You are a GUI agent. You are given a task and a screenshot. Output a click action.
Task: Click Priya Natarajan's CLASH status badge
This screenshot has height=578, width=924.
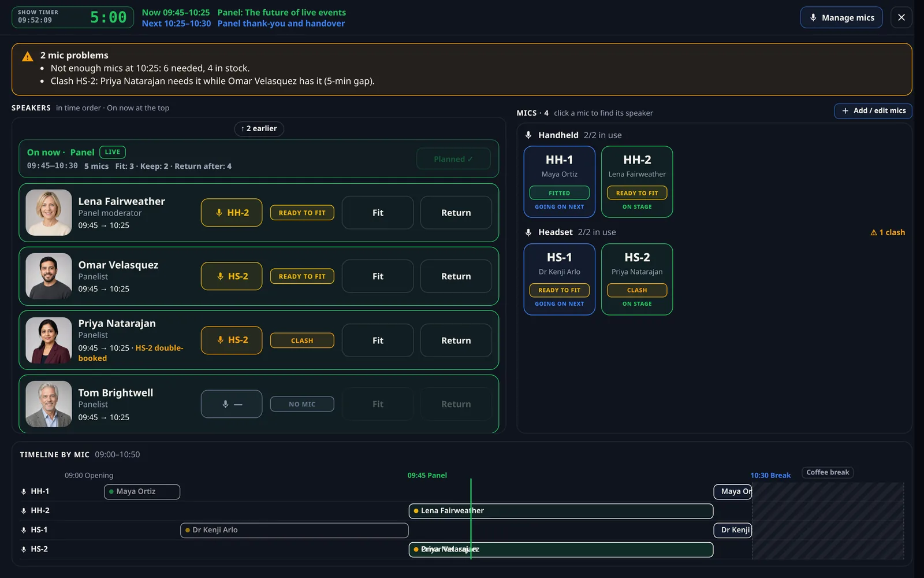tap(302, 340)
